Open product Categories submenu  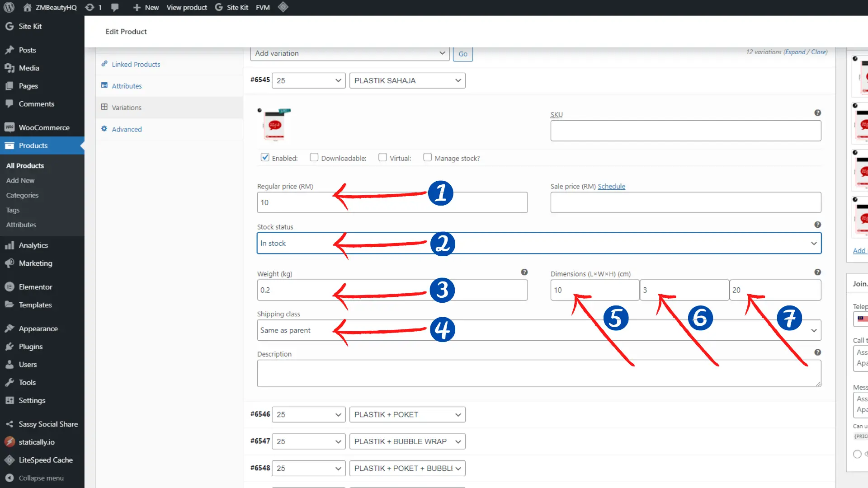[x=22, y=195]
